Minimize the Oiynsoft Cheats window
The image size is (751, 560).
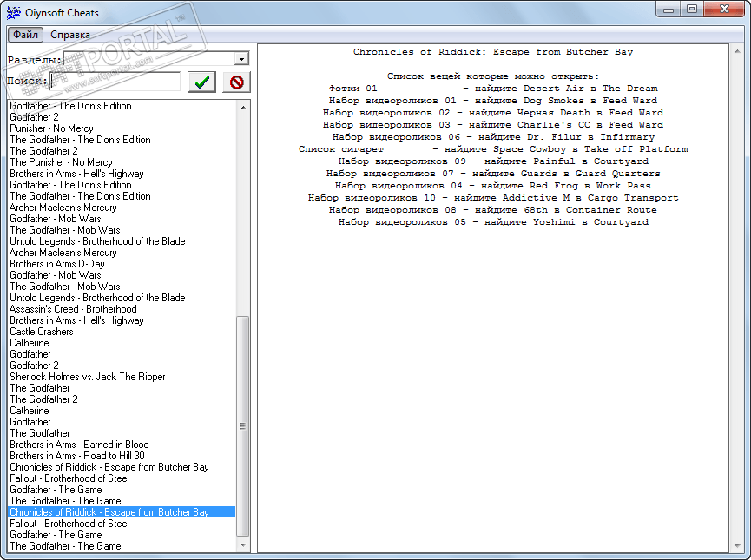pos(669,9)
